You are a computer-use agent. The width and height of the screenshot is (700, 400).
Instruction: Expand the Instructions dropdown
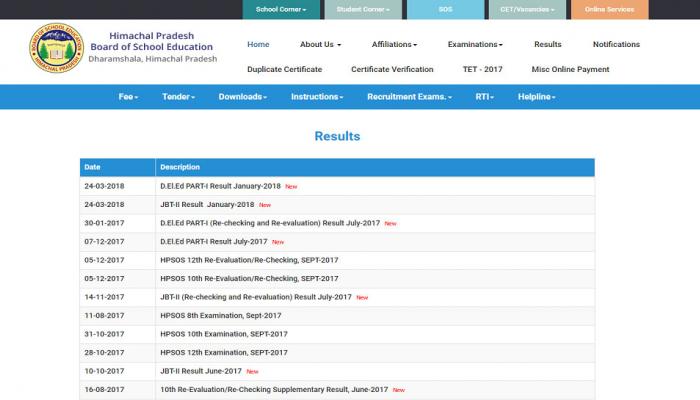pyautogui.click(x=317, y=97)
